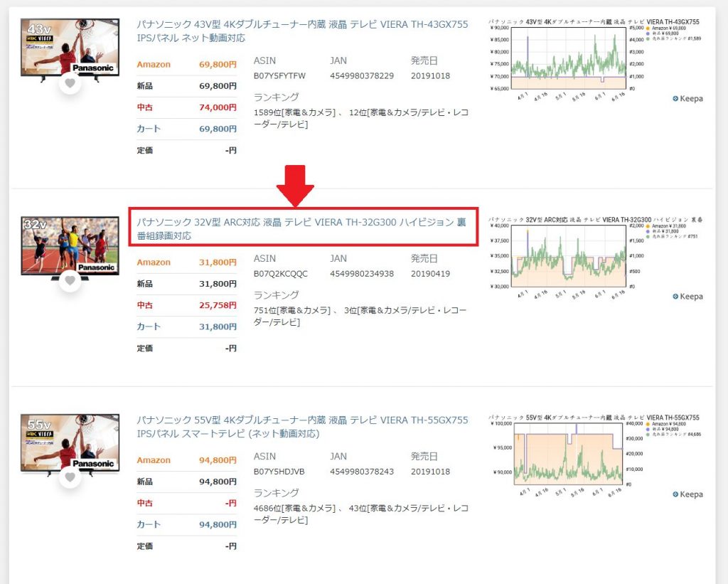The height and width of the screenshot is (584, 728).
Task: Click heart icon under the 55V TV image
Action: coord(70,477)
